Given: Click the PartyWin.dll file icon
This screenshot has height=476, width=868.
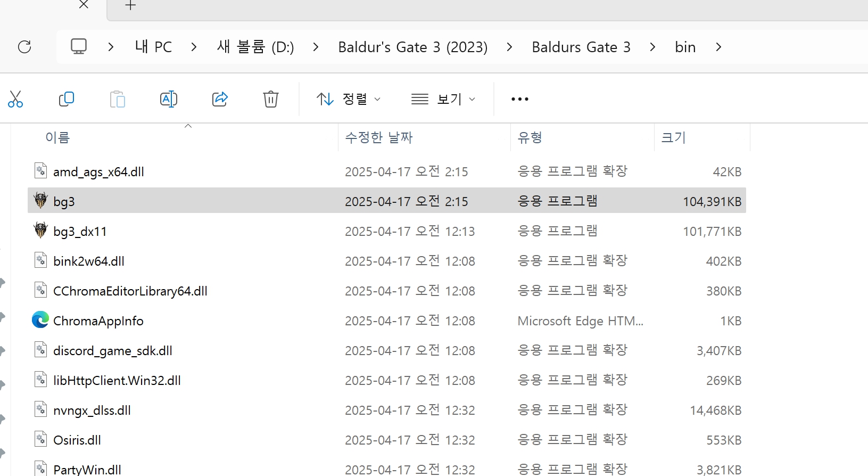Looking at the screenshot, I should pos(41,469).
